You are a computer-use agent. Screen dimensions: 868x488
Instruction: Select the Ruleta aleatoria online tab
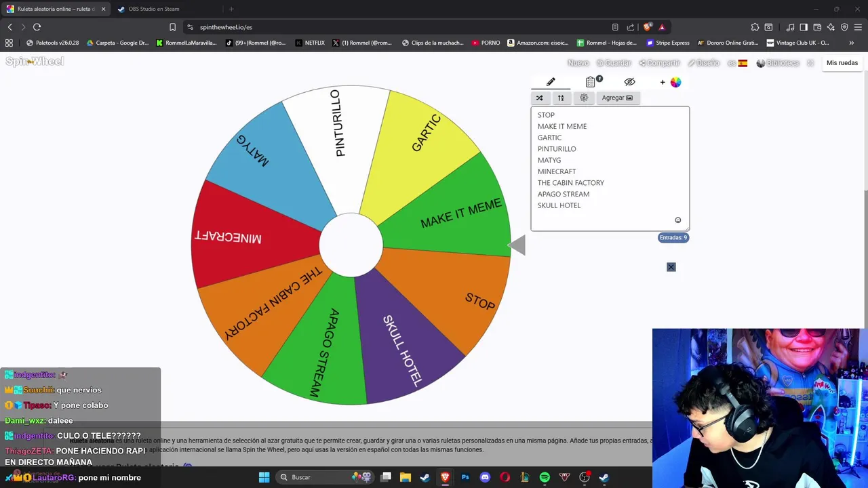(54, 9)
